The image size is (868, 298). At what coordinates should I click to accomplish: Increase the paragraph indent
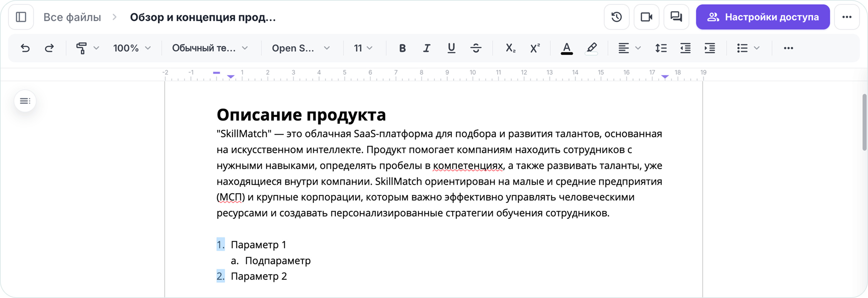710,48
